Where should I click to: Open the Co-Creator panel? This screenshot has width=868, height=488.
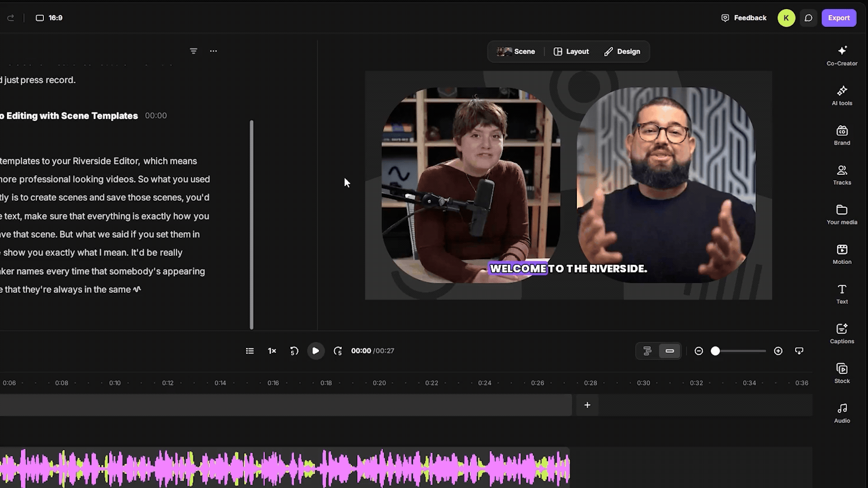842,56
